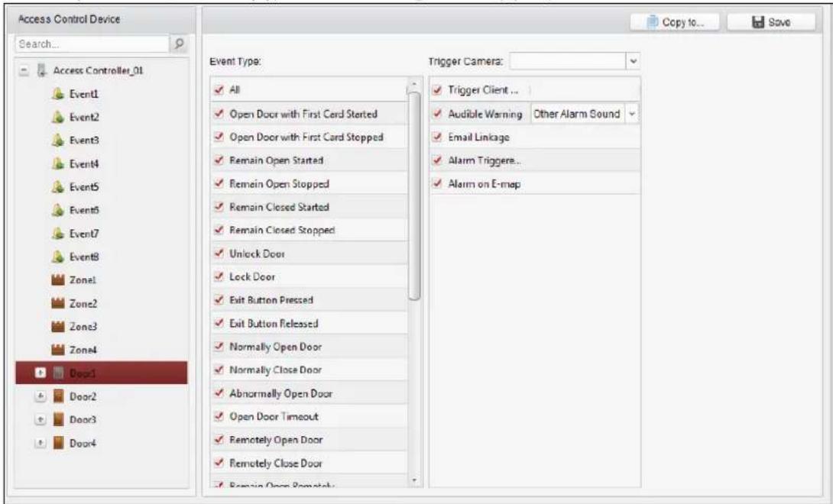This screenshot has width=833, height=504.
Task: Click the Zone4 icon
Action: (x=58, y=350)
